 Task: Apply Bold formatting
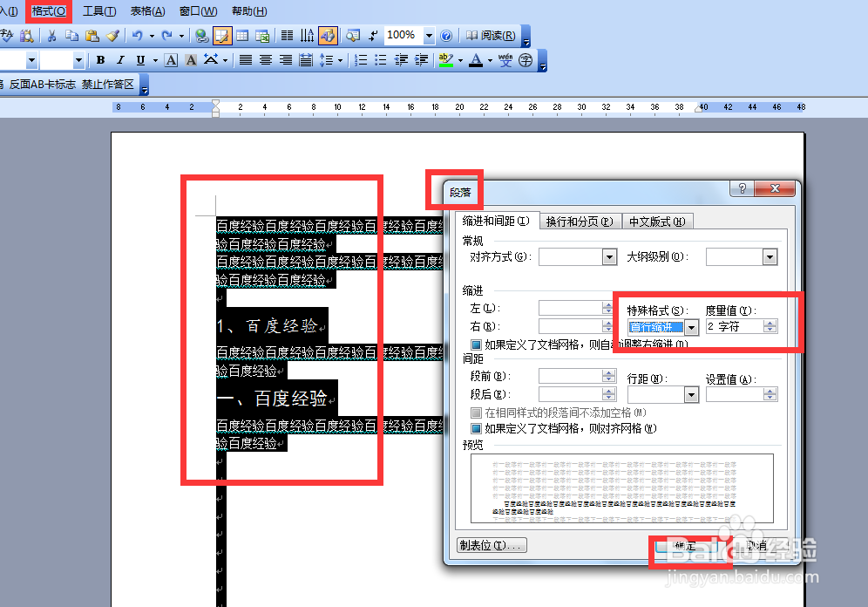coord(101,60)
